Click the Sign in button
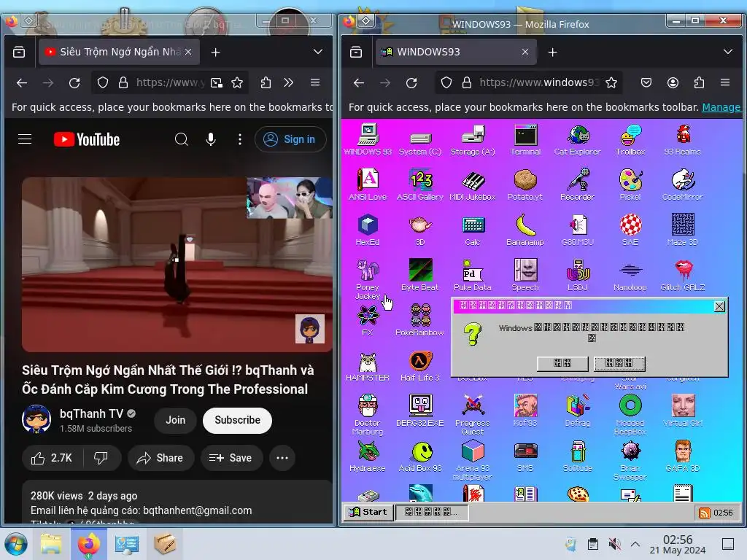 point(290,139)
